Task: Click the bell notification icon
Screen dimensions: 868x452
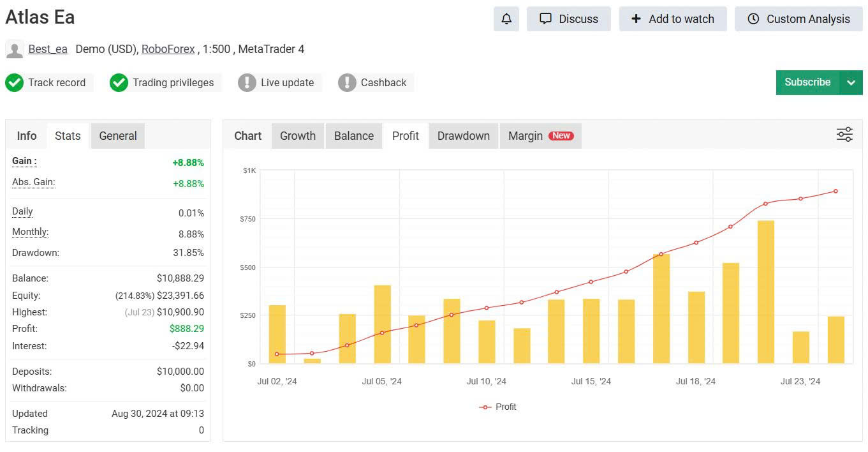Action: click(506, 19)
